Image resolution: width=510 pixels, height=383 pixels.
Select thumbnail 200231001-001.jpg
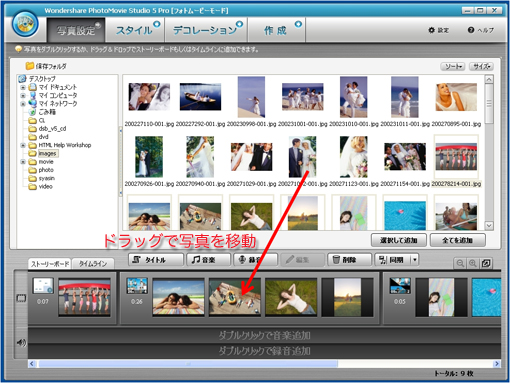point(303,97)
